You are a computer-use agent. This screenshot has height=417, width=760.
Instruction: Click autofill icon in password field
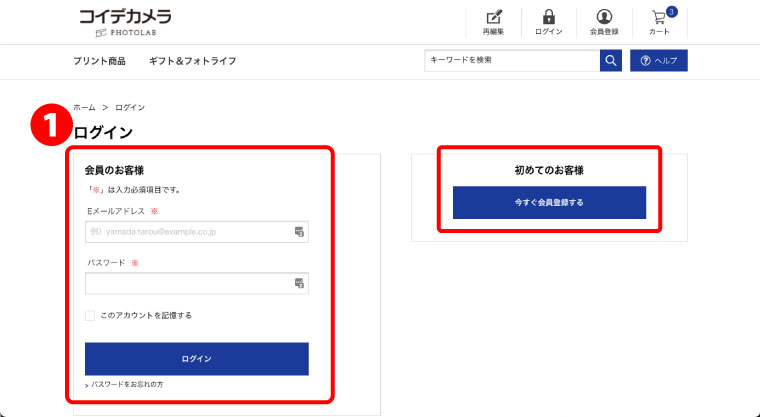[298, 284]
